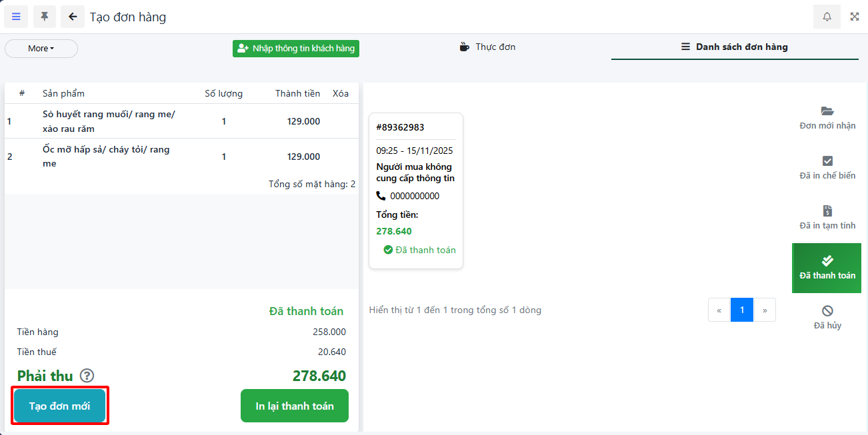This screenshot has width=868, height=435.
Task: Expand the More dropdown
Action: pos(41,49)
